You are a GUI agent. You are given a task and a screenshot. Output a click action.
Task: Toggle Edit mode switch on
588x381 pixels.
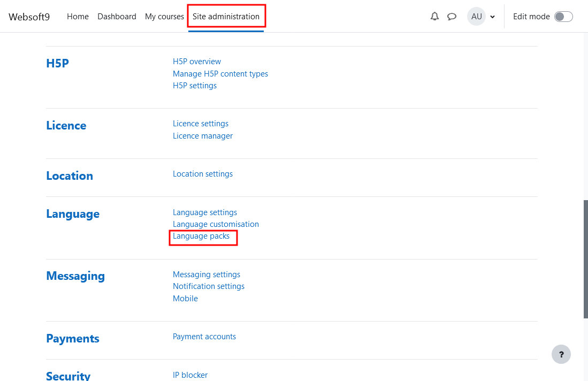563,17
